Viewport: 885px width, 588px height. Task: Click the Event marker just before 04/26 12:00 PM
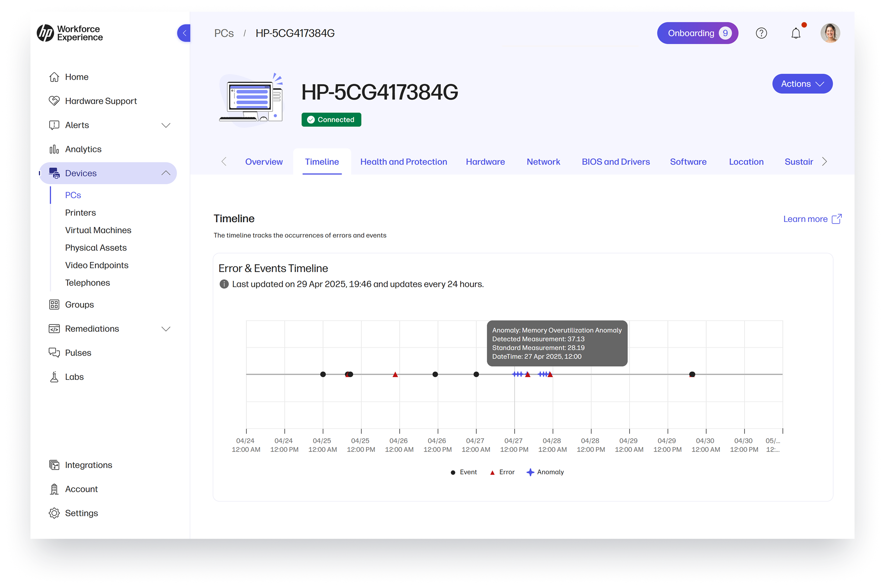click(x=435, y=374)
